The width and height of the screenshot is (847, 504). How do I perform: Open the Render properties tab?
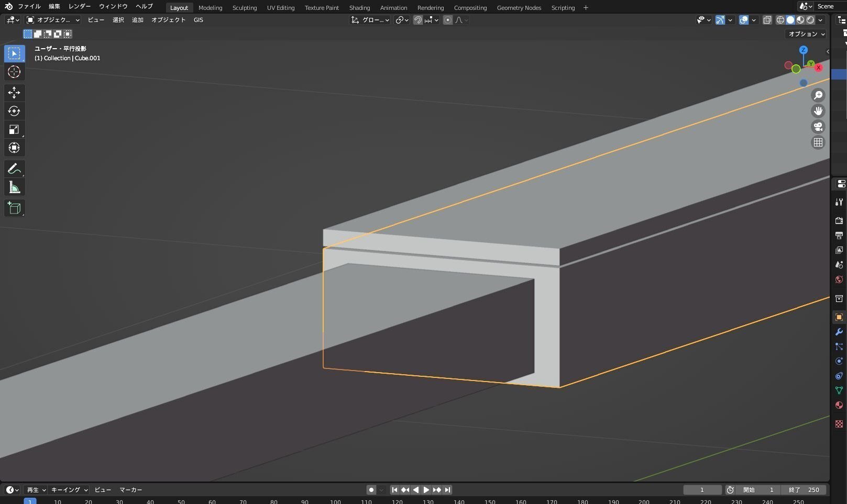coord(839,220)
